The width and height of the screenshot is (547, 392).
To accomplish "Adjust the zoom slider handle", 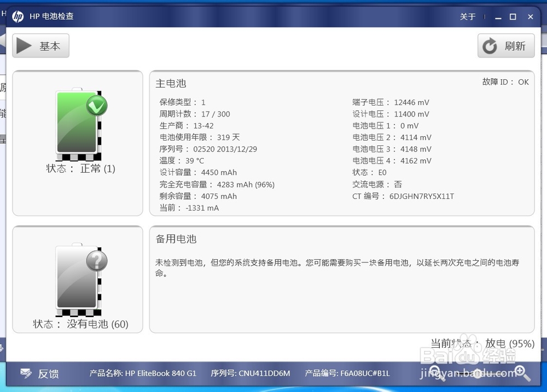I will click(x=477, y=373).
